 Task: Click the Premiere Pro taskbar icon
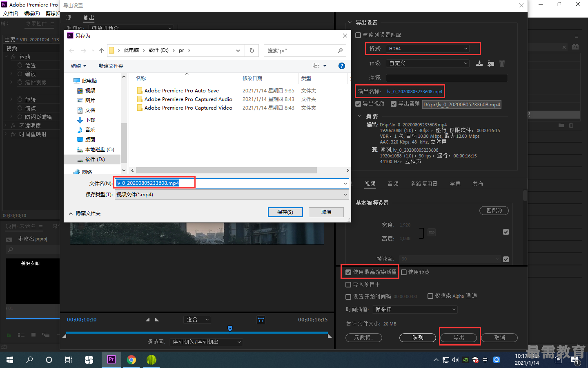[x=111, y=360]
